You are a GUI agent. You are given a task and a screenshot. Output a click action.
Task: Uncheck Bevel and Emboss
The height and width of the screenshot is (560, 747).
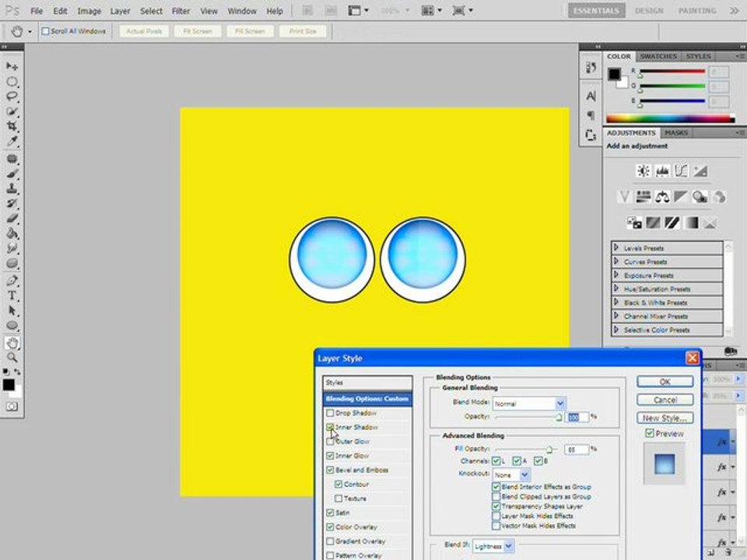pyautogui.click(x=330, y=470)
